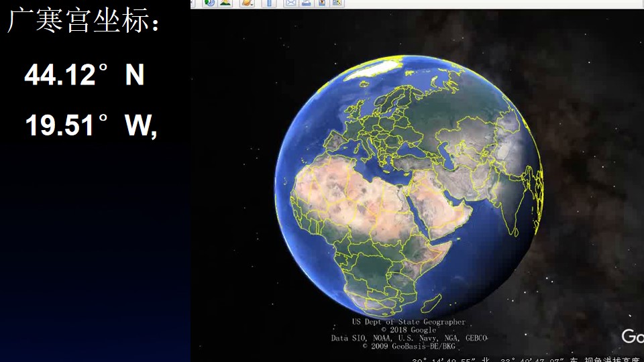Toggle the sunlight across landscape tool
644x362 pixels.
click(x=225, y=3)
